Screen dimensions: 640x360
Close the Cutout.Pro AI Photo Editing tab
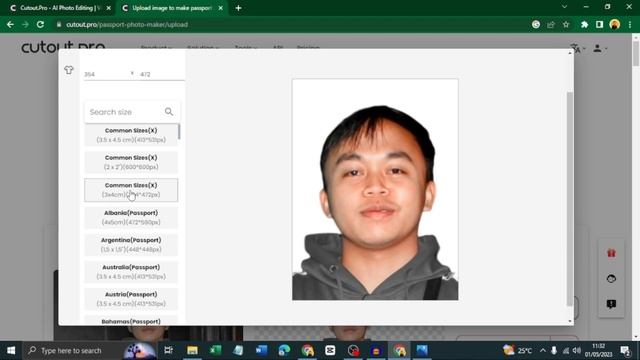point(109,8)
